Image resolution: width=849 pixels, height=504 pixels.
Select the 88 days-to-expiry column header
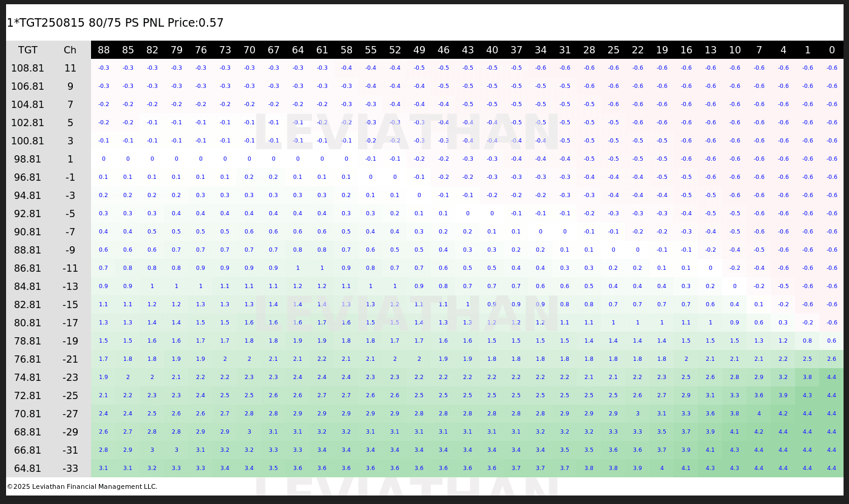tap(104, 50)
